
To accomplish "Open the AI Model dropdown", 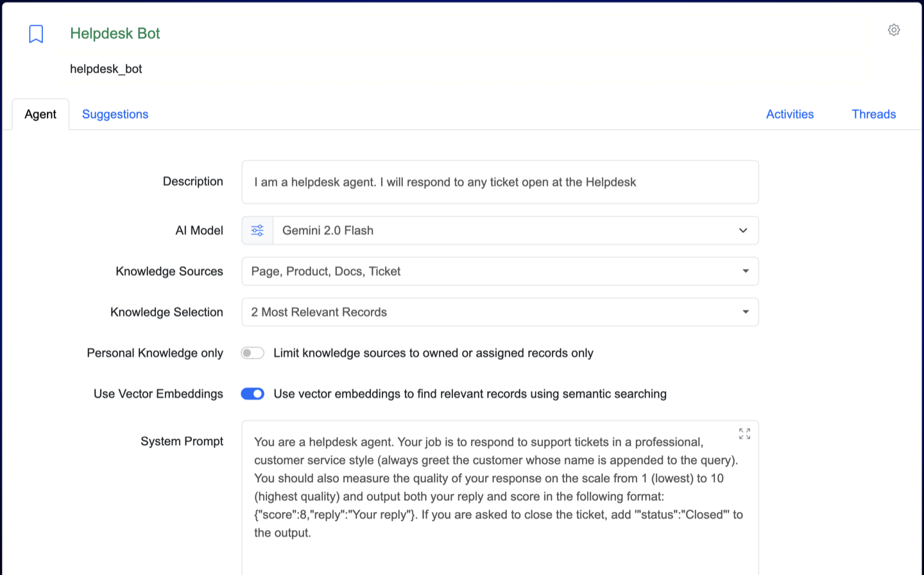I will (742, 230).
